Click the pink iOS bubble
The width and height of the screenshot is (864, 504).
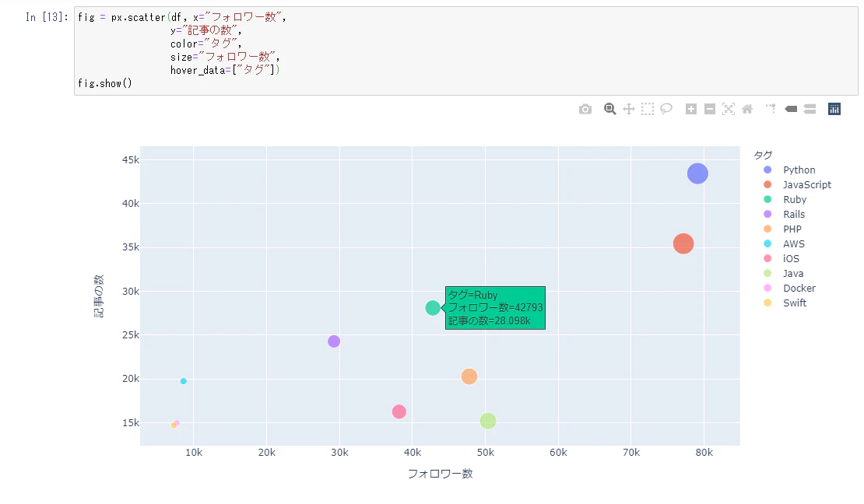click(399, 411)
